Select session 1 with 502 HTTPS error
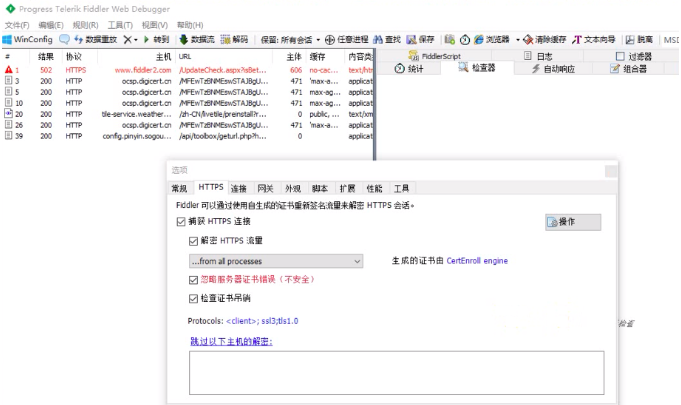Viewport: 681px width, 405px height. [188, 70]
